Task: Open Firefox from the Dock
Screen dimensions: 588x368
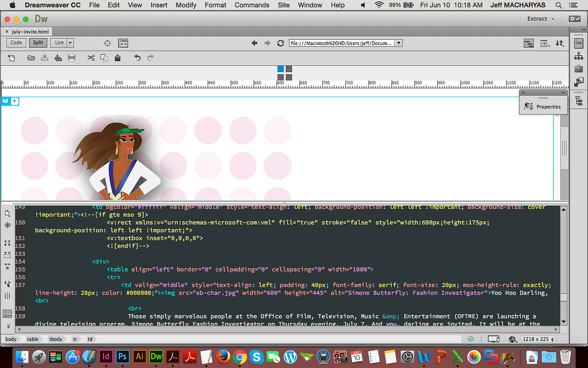Action: click(x=223, y=357)
